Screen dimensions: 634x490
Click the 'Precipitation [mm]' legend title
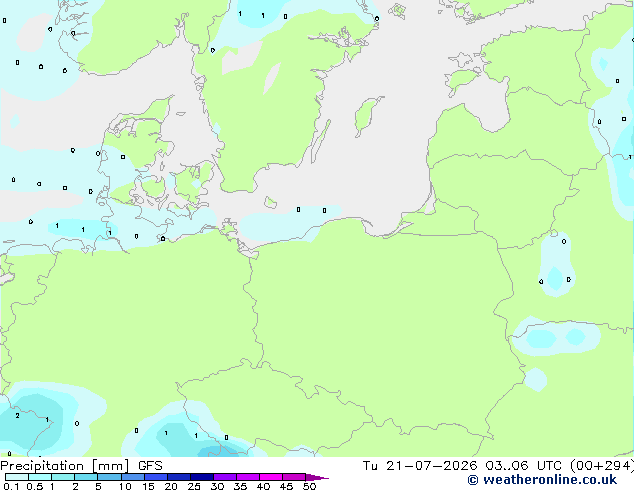pyautogui.click(x=65, y=466)
